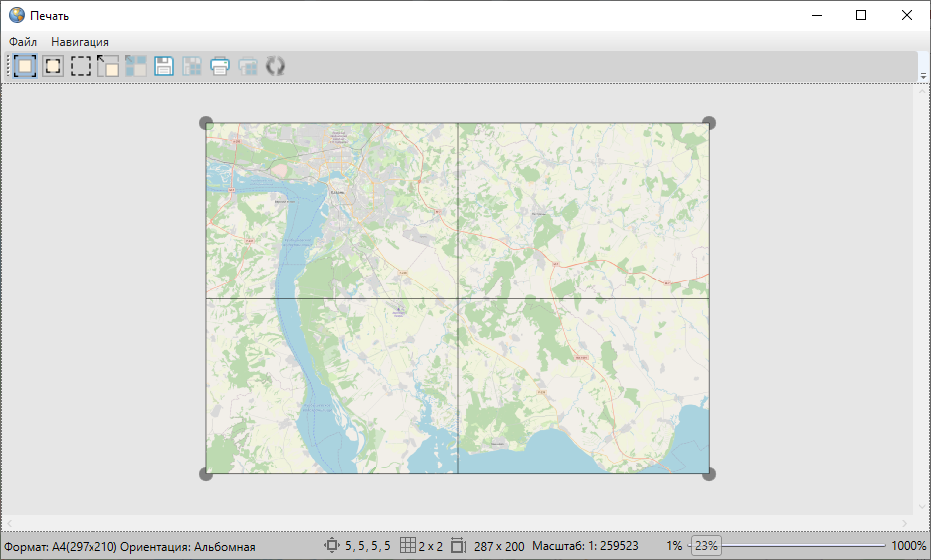Click the blue printer icon
The width and height of the screenshot is (931, 560).
(220, 67)
